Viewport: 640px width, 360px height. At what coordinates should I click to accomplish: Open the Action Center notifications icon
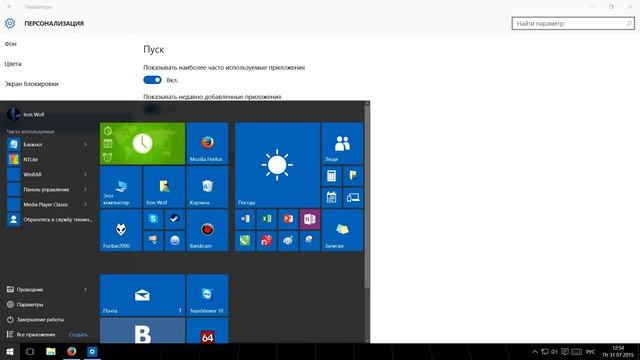click(565, 351)
